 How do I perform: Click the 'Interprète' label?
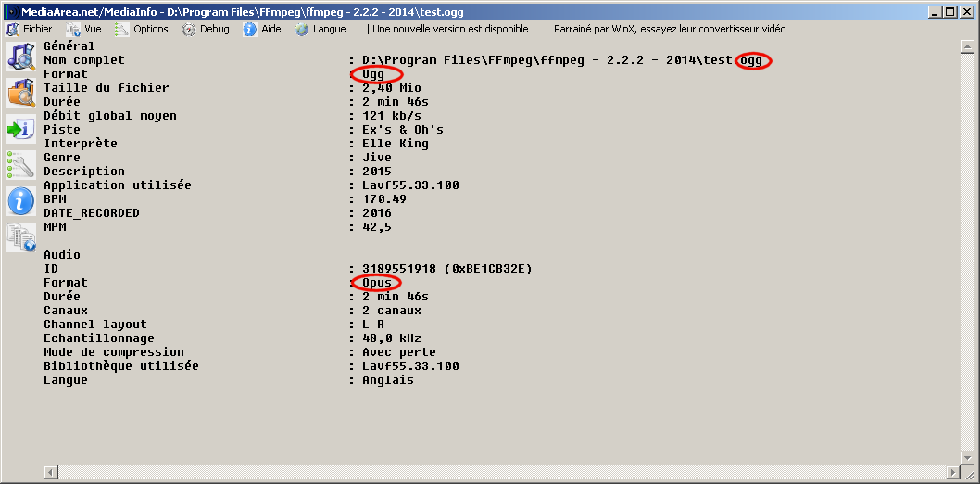tap(80, 144)
